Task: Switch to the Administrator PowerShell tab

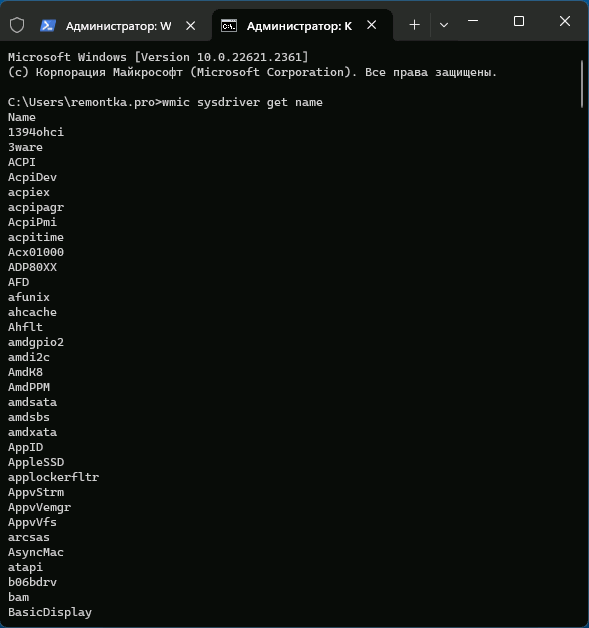Action: tap(118, 26)
